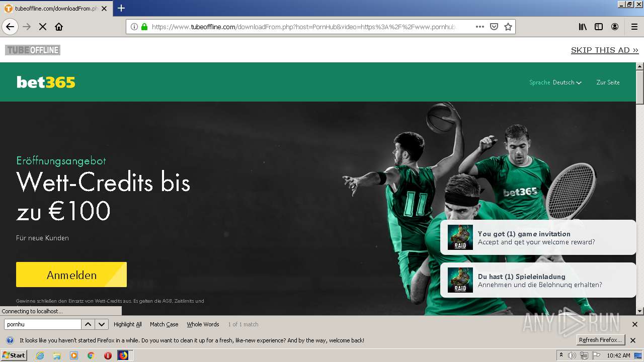Dismiss the Firefox refresh notification bar
Viewport: 644px width, 362px height.
pos(633,340)
